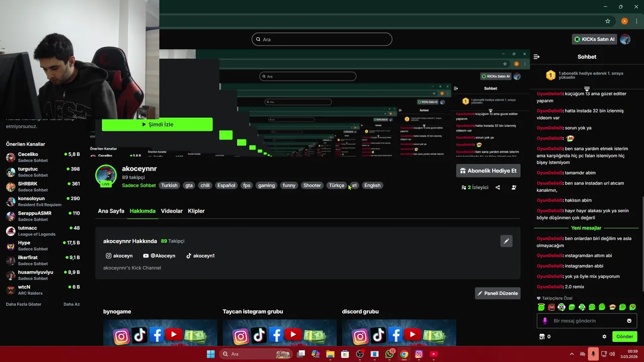Toggle the taskbar microphone indicator
The image size is (644, 362).
593,354
